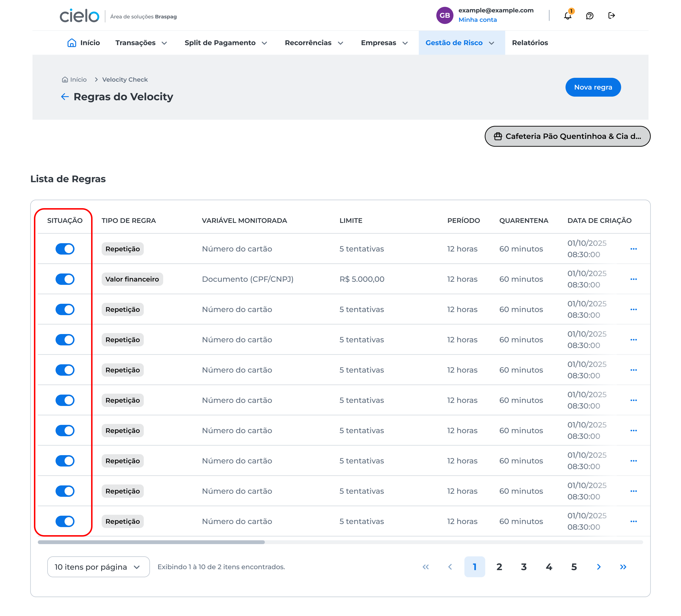681x616 pixels.
Task: Click the table's horizontal scrollbar
Action: (151, 542)
